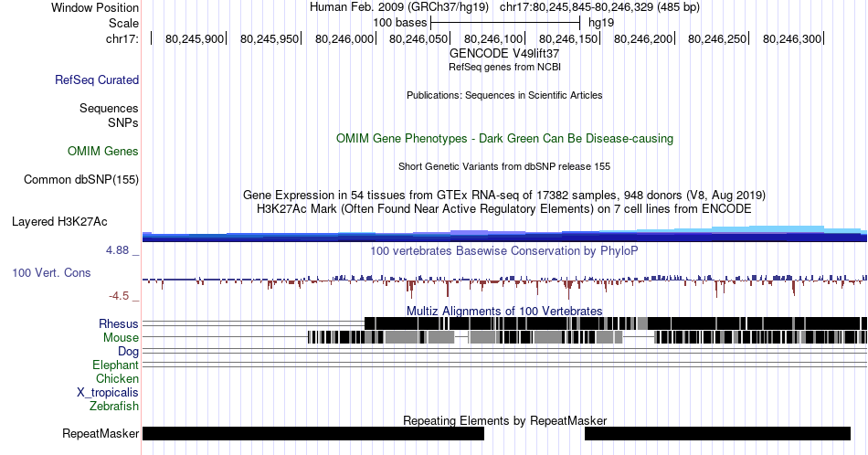Select the Common dbSNP(155) track label

click(81, 179)
